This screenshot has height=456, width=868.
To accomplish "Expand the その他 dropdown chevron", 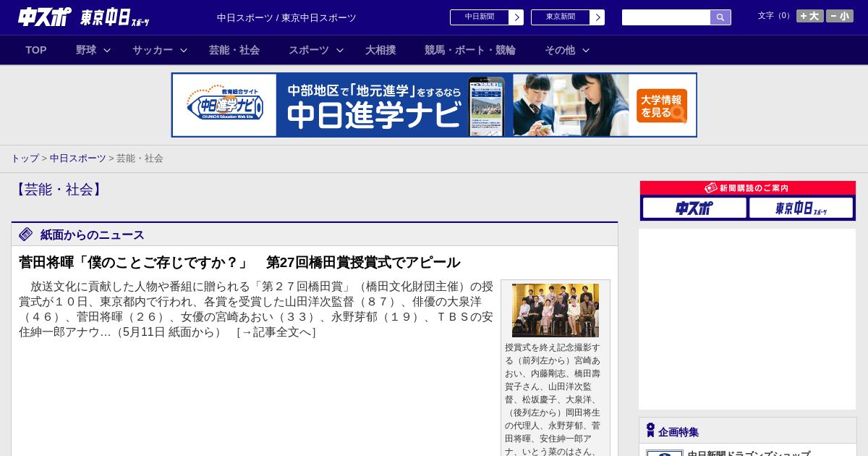I will pos(586,50).
